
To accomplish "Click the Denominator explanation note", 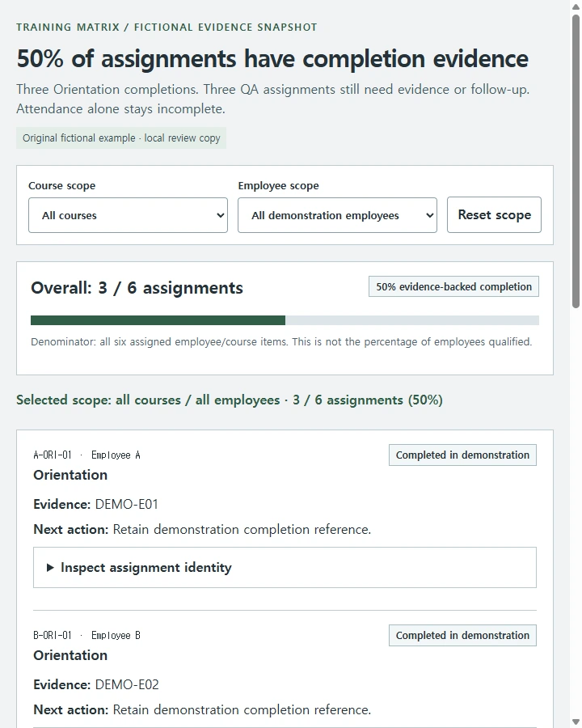I will [281, 341].
